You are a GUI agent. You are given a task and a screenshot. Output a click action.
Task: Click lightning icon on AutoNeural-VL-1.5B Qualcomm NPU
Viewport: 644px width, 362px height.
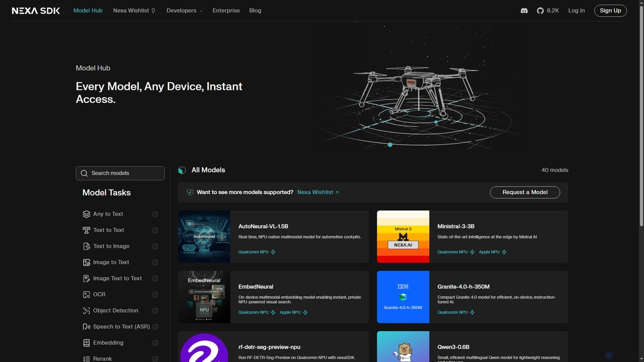click(273, 252)
